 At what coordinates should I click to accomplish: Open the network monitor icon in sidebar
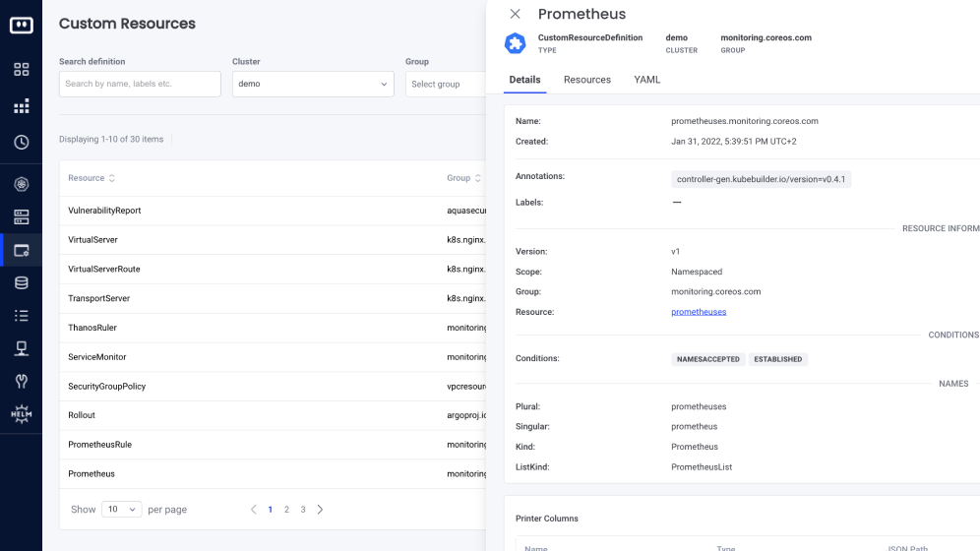22,348
